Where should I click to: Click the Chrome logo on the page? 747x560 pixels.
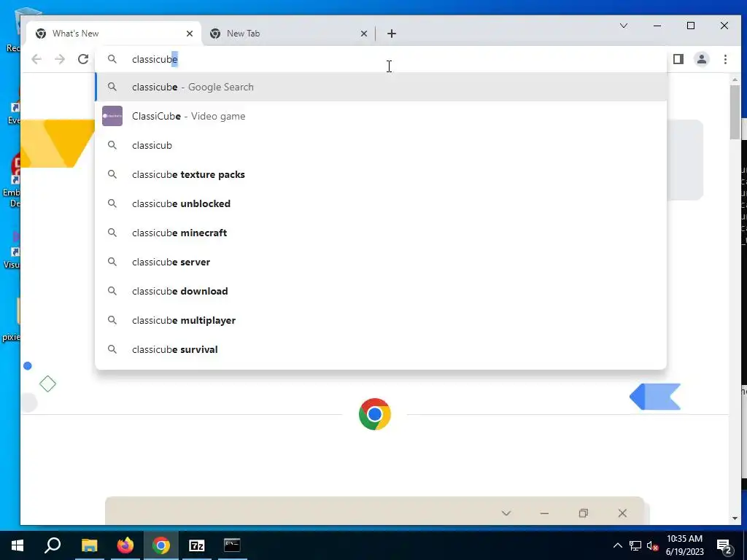375,414
